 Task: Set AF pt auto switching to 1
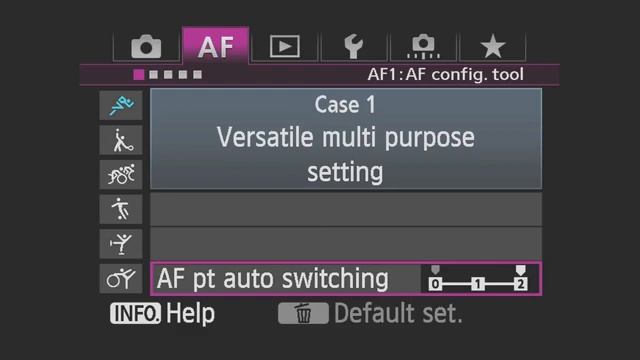pyautogui.click(x=478, y=284)
